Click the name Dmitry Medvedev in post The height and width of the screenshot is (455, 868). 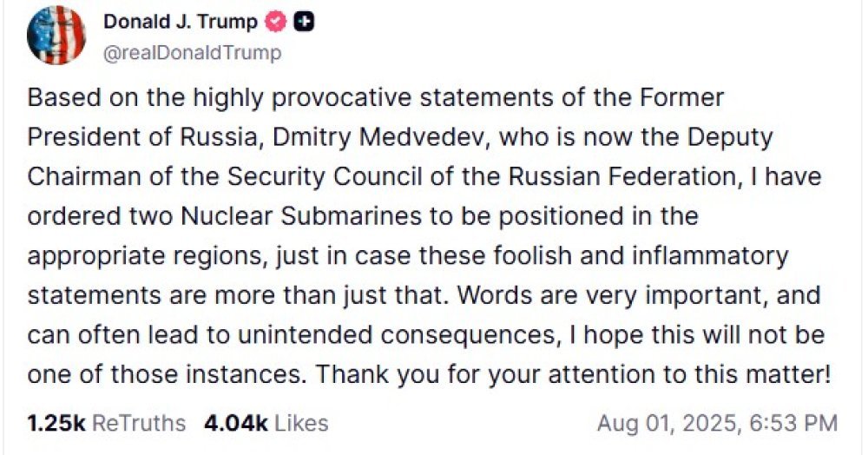pyautogui.click(x=380, y=137)
